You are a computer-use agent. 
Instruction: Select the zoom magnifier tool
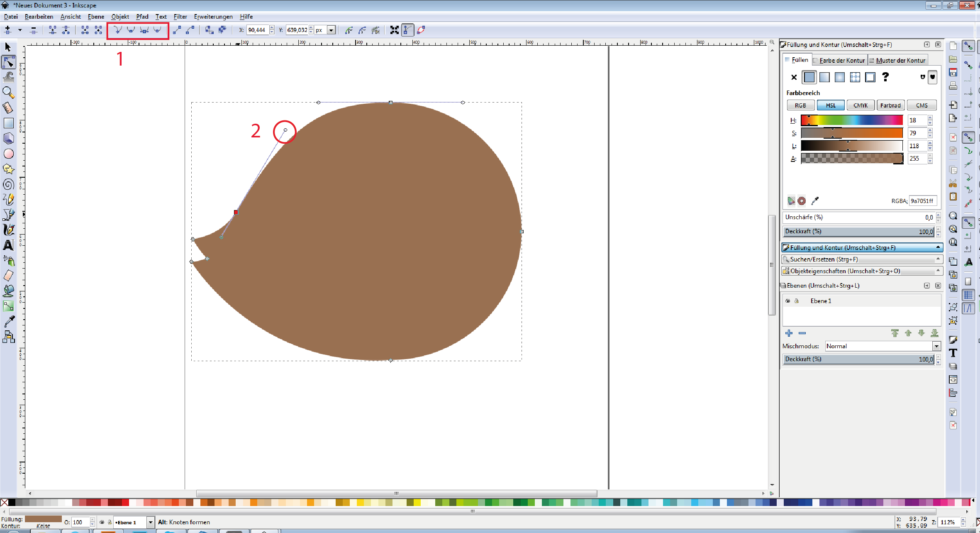pyautogui.click(x=8, y=92)
